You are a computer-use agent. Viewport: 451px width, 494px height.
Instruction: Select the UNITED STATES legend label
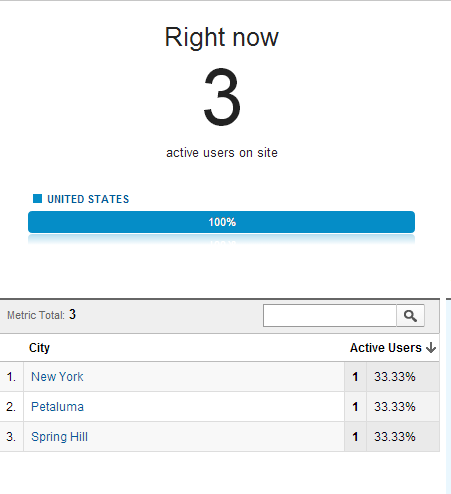pos(88,199)
